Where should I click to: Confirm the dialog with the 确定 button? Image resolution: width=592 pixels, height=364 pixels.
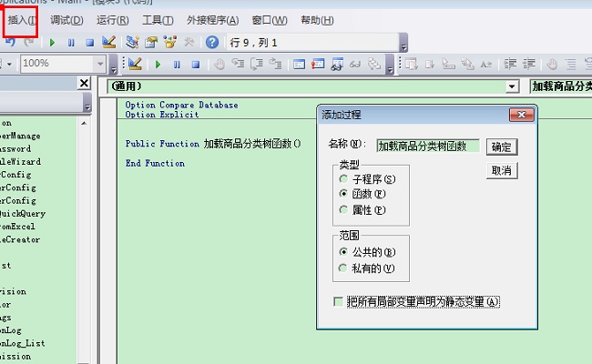[x=502, y=147]
